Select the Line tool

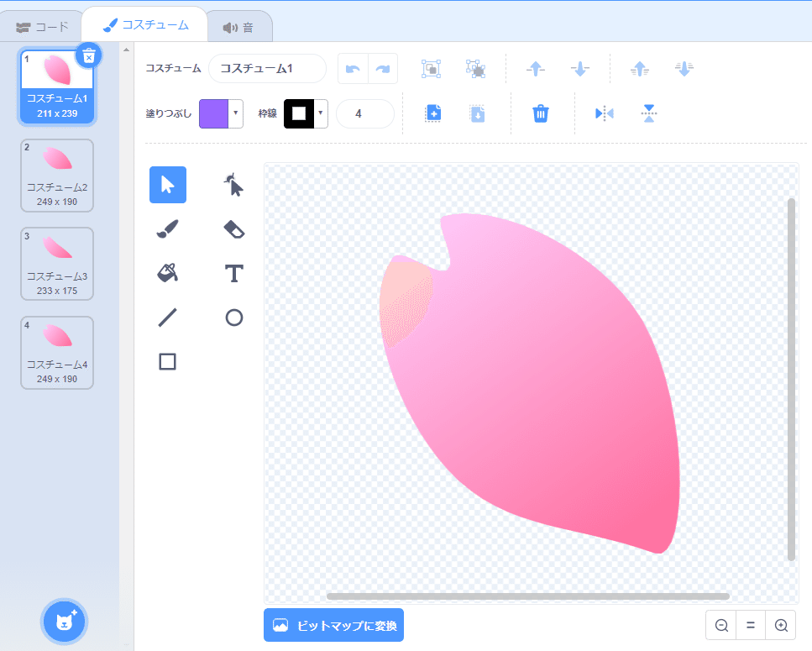point(167,318)
